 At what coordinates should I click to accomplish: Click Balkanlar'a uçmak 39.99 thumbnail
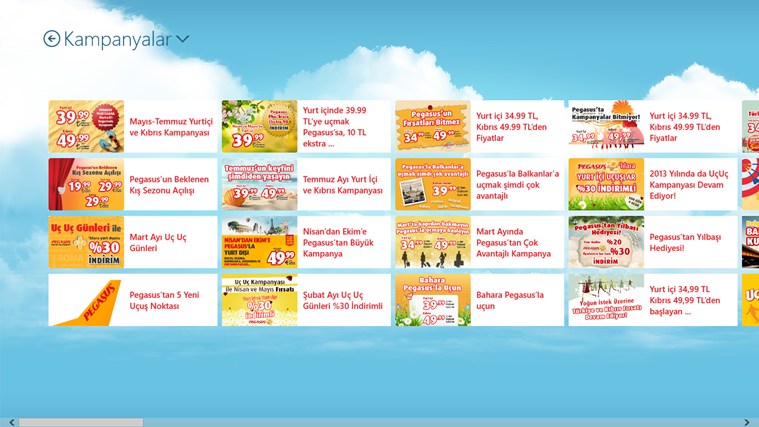click(x=433, y=184)
